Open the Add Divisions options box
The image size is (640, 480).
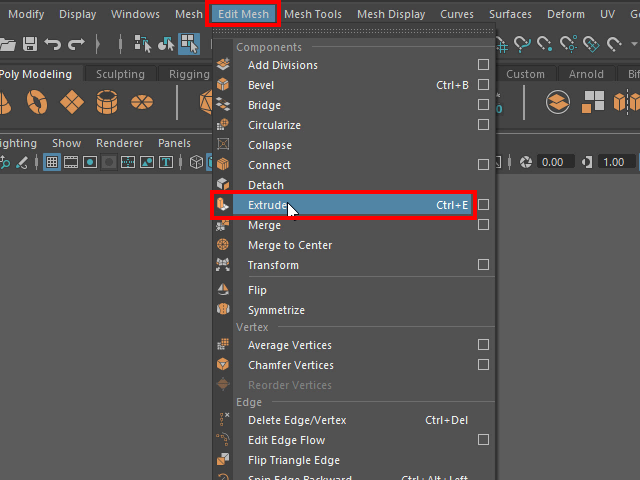[483, 65]
